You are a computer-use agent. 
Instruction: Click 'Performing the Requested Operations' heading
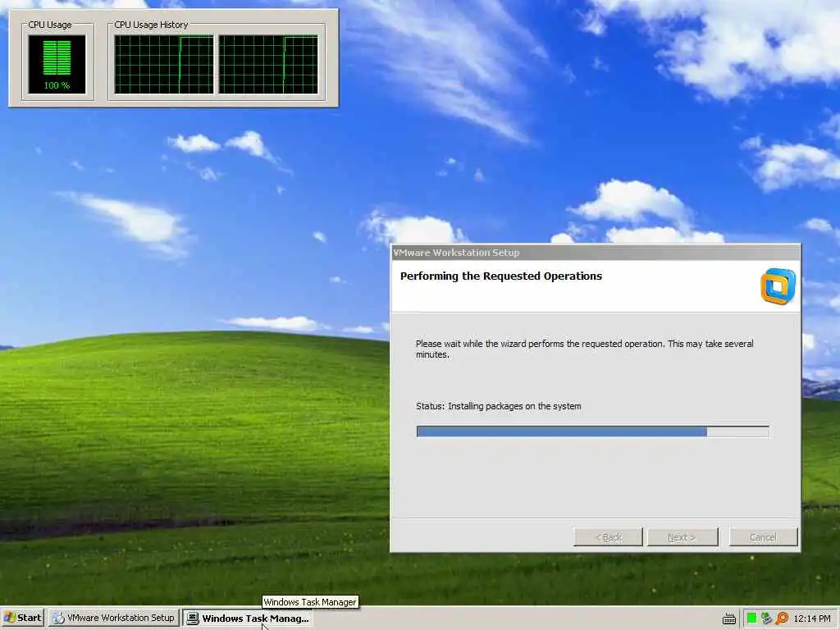click(501, 276)
